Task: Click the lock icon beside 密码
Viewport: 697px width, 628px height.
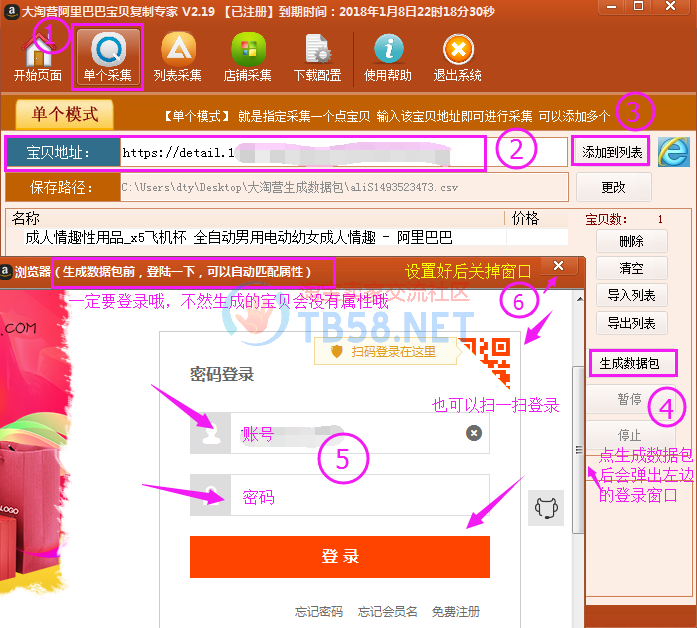Action: [x=210, y=495]
